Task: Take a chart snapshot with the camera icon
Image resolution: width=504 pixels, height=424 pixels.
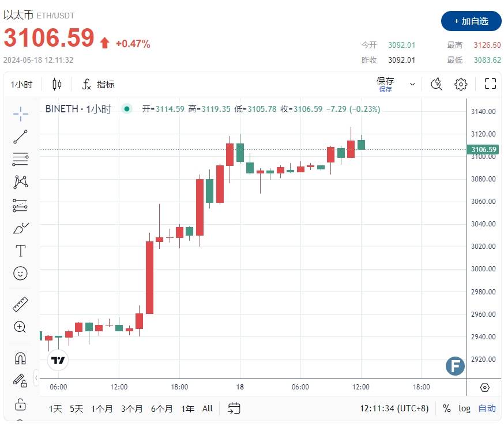Action: pyautogui.click(x=437, y=84)
